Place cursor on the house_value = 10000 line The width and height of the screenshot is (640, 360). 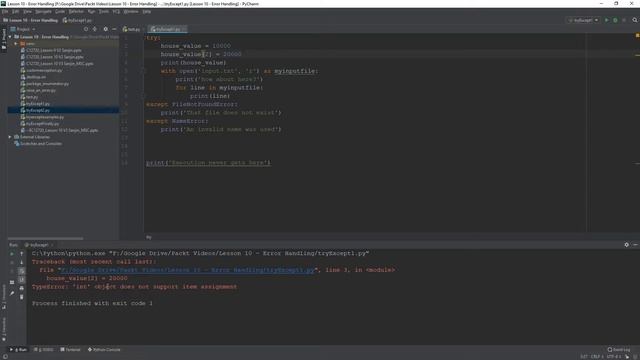[196, 46]
